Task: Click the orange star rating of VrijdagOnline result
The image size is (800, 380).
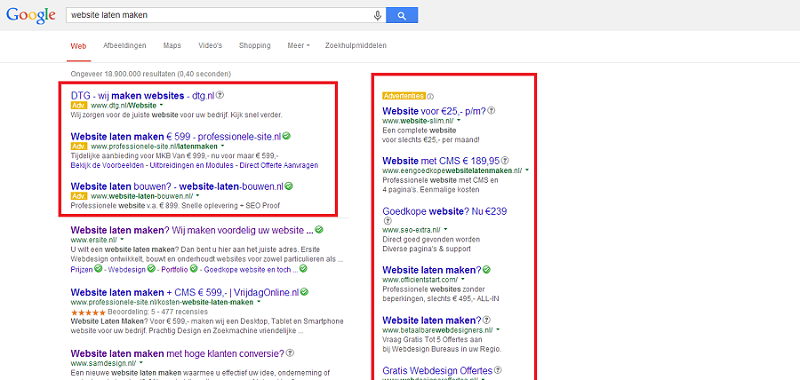Action: pos(88,312)
